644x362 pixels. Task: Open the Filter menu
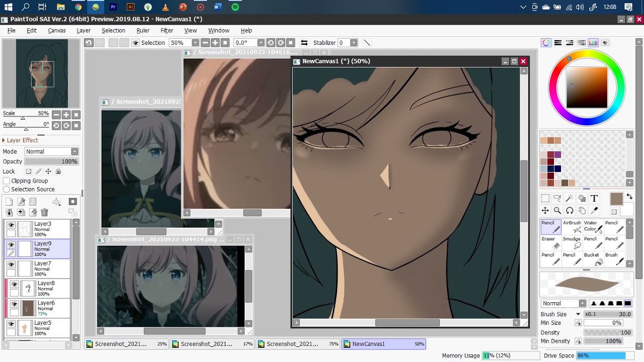[x=167, y=31]
